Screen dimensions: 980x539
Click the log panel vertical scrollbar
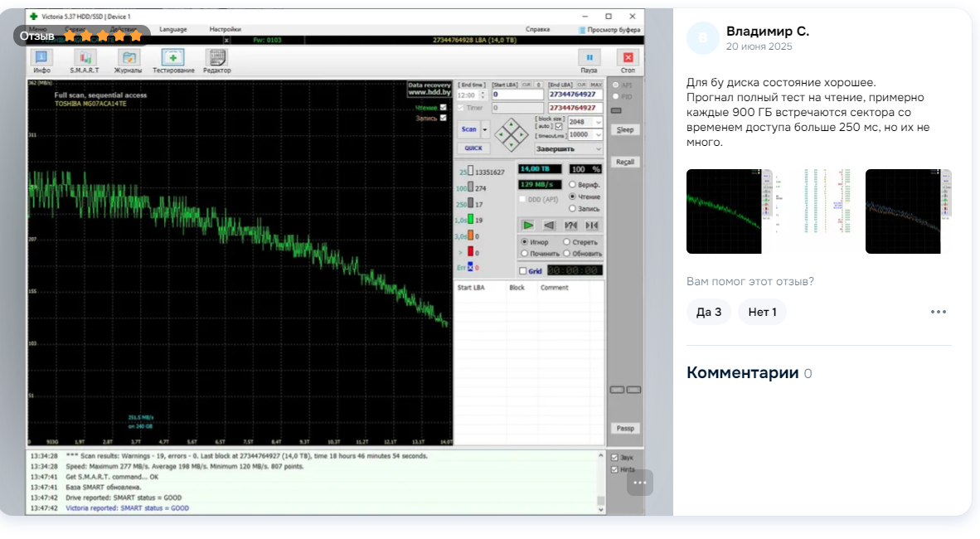(600, 483)
